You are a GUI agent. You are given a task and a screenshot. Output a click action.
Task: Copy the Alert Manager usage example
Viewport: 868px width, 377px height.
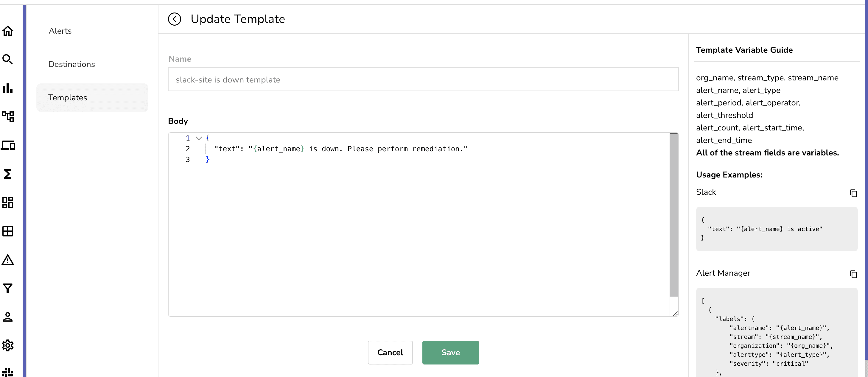coord(853,274)
